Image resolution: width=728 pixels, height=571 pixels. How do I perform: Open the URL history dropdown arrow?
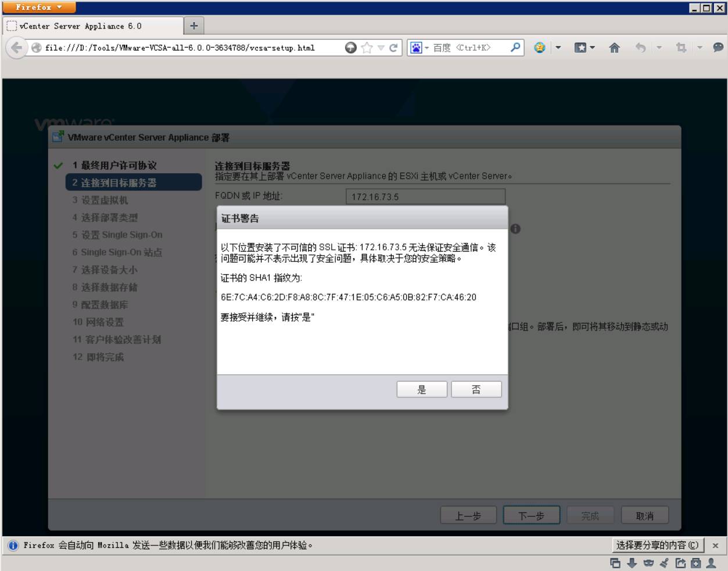pos(381,48)
